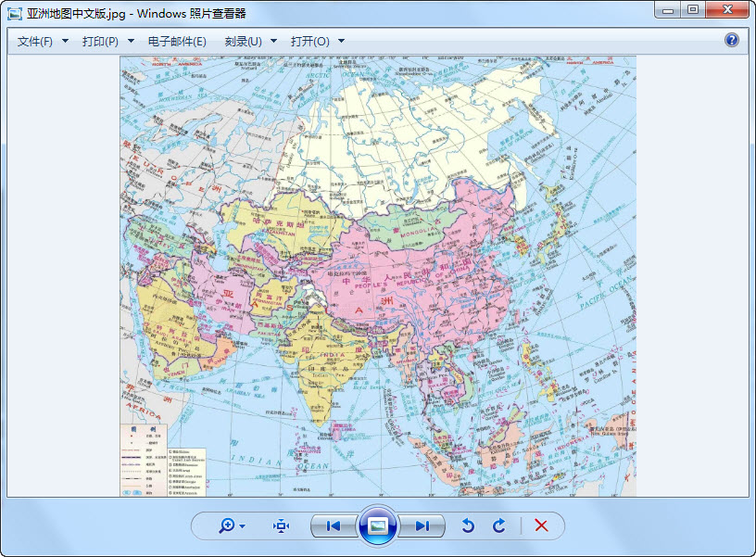This screenshot has height=557, width=756.
Task: Open the 打印(P) menu
Action: (x=100, y=41)
